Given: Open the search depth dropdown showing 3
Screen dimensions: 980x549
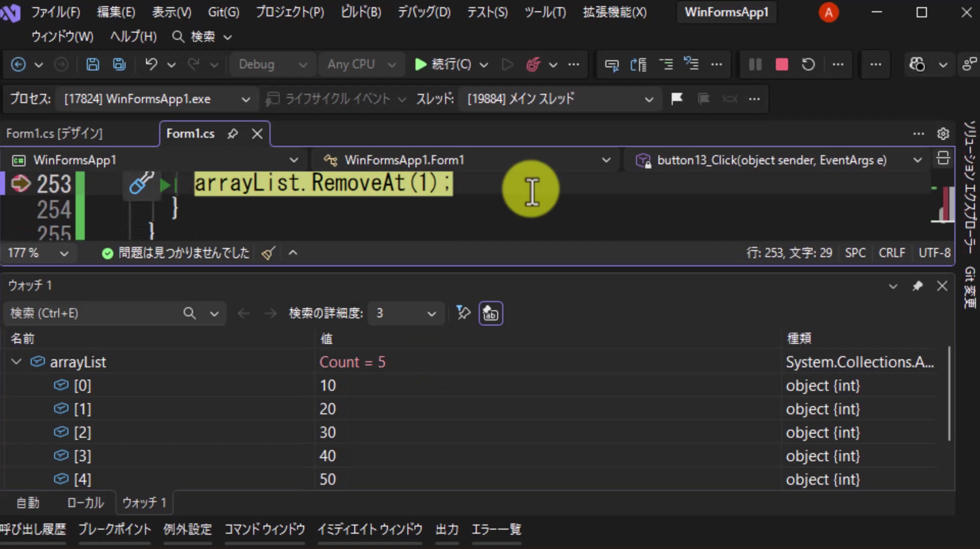Looking at the screenshot, I should point(405,313).
